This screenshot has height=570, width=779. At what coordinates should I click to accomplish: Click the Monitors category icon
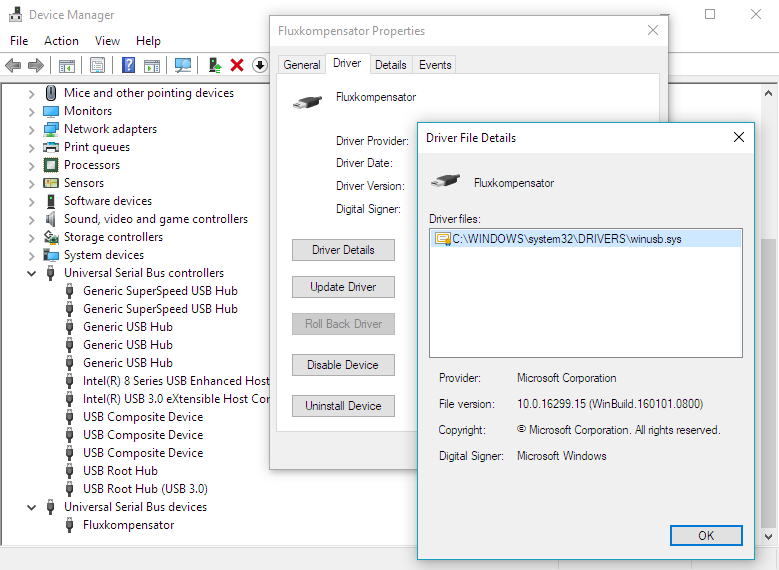coord(51,111)
